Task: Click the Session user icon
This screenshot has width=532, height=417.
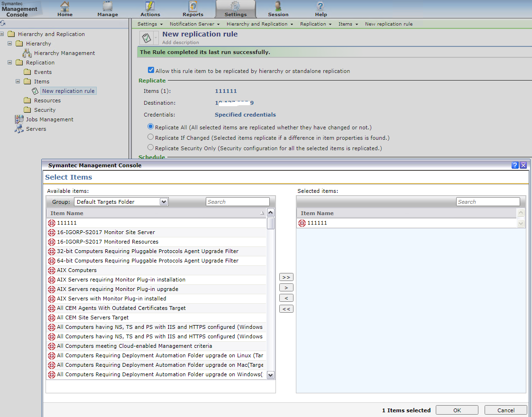Action: (x=278, y=7)
